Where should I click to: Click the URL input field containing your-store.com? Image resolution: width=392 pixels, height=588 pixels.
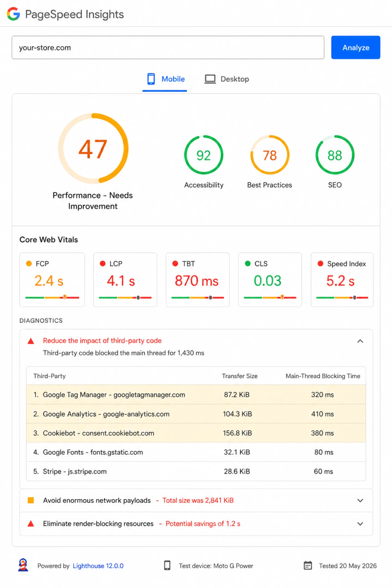(168, 47)
